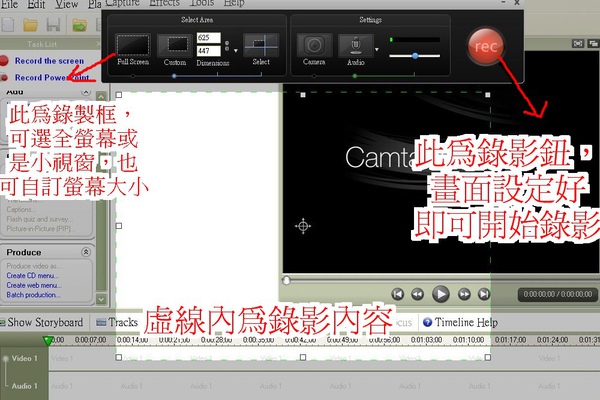The height and width of the screenshot is (400, 600).
Task: Jump to beginning with skip-back button
Action: [398, 294]
